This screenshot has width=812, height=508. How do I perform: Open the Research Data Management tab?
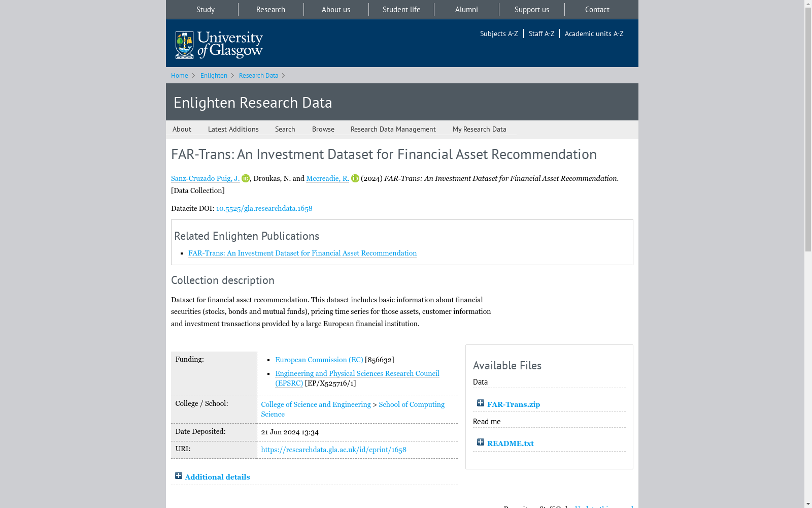pyautogui.click(x=393, y=129)
